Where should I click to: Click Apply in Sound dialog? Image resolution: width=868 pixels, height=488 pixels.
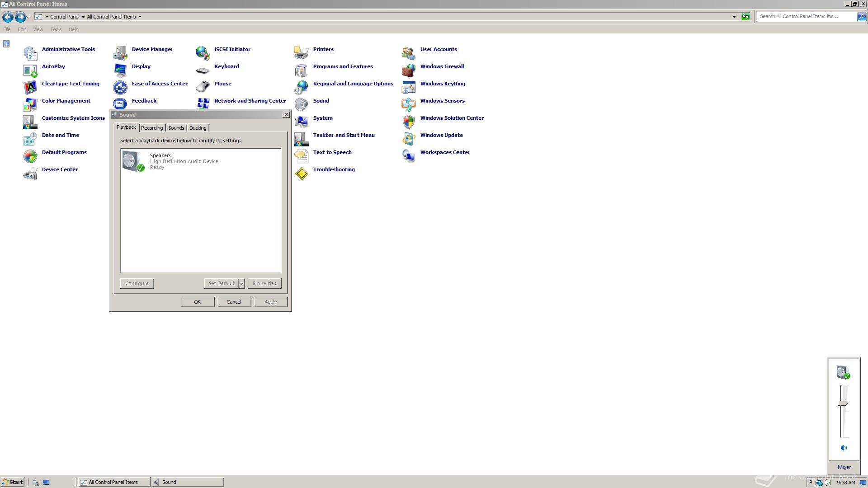click(x=271, y=302)
